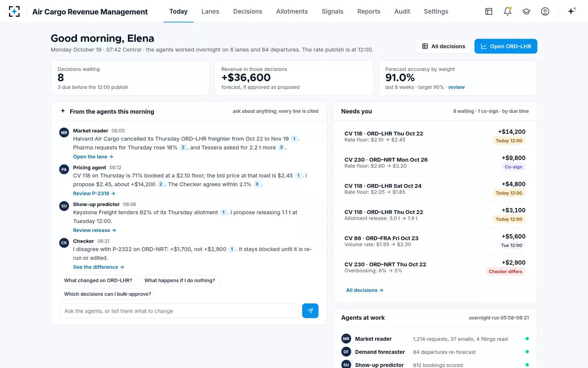This screenshot has height=368, width=588.
Task: Open citation 3 for Tessera request
Action: 281,148
